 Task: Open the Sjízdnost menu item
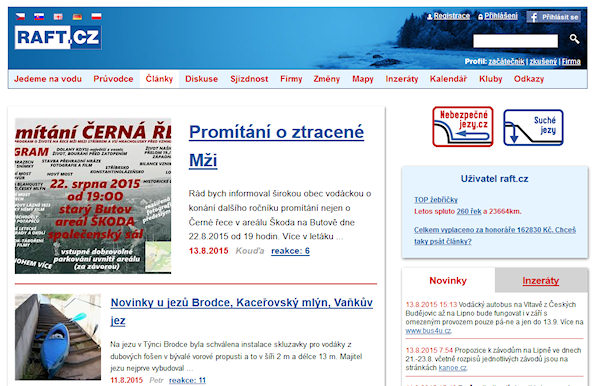(x=249, y=79)
